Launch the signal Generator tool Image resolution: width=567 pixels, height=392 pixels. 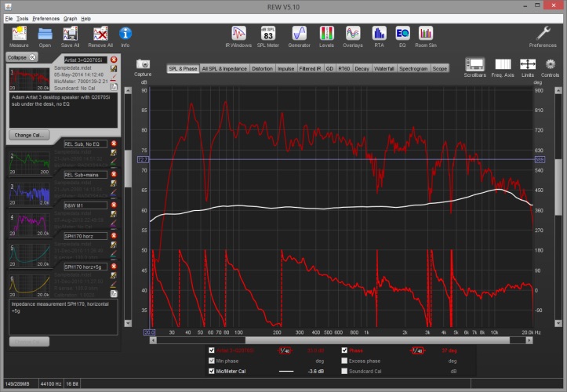tap(300, 34)
